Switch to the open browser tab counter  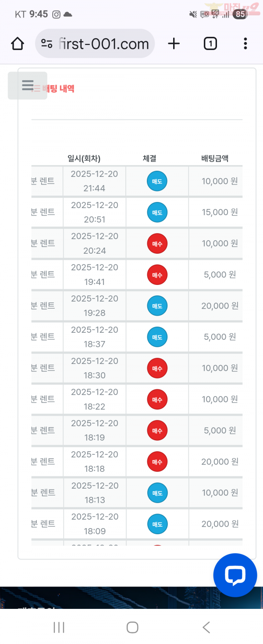[210, 43]
